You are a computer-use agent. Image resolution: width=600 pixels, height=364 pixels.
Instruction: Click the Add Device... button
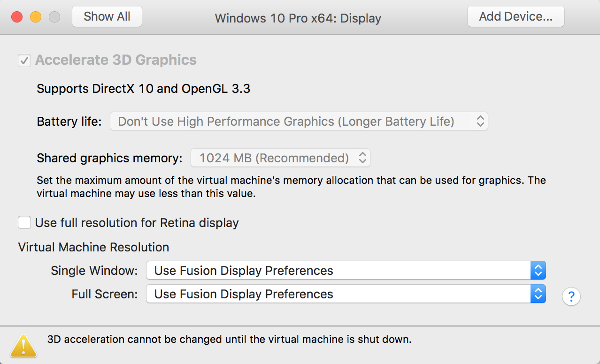pos(515,17)
